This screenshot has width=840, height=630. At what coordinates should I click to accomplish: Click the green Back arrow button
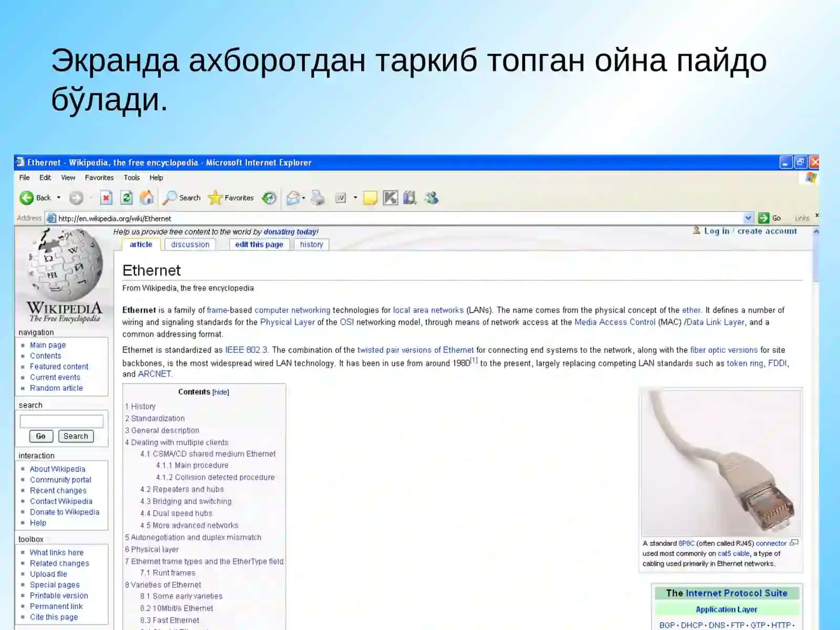pyautogui.click(x=26, y=198)
